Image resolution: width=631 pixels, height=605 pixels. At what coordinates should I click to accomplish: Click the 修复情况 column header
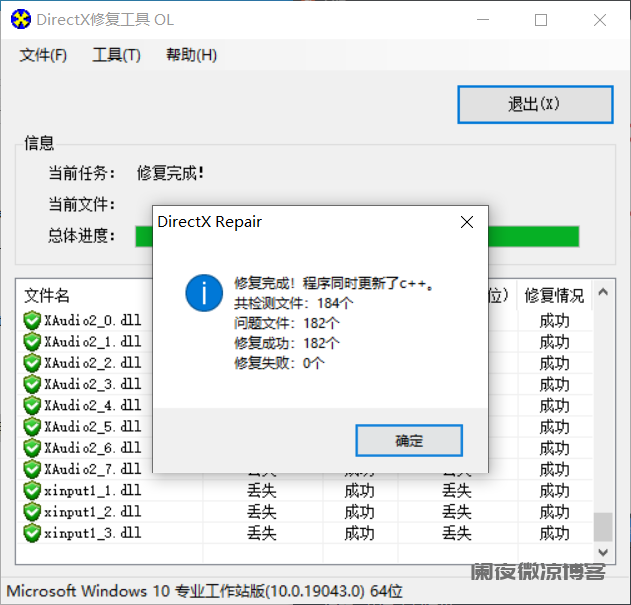click(x=554, y=295)
